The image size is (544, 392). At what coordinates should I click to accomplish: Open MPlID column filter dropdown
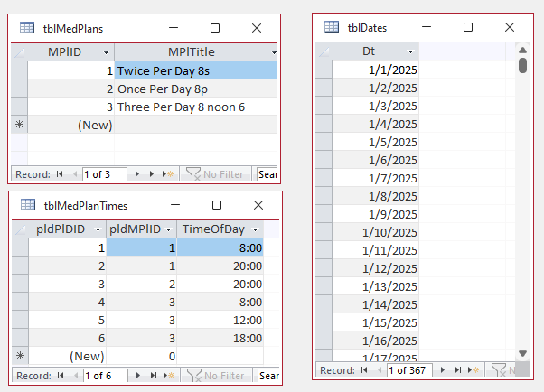[x=106, y=52]
